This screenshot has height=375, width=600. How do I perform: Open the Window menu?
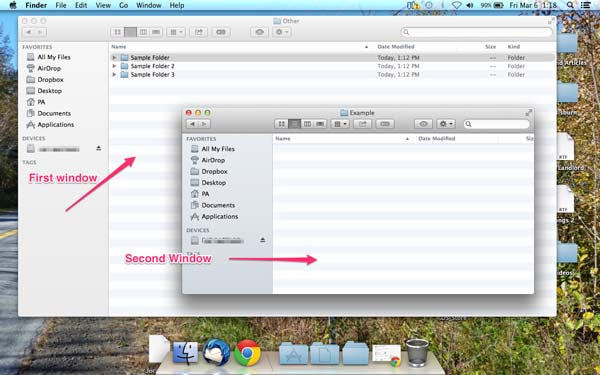click(x=148, y=5)
